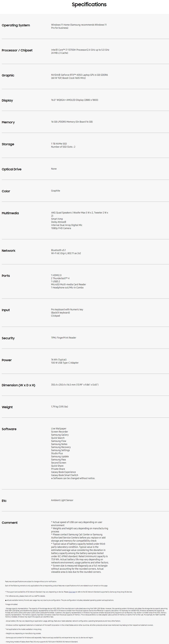169x644 pixels.
Task: Open the 'click here' 5G Network Standard link
Action: 72,592
